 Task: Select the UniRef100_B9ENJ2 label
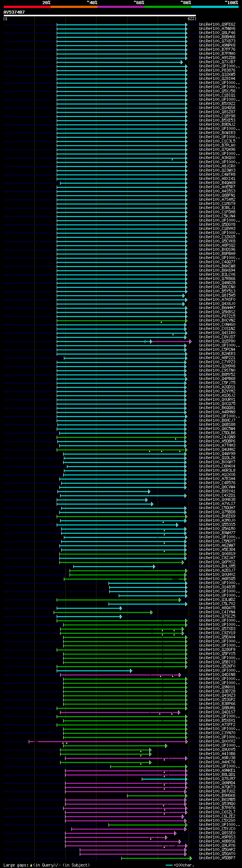tap(217, 125)
